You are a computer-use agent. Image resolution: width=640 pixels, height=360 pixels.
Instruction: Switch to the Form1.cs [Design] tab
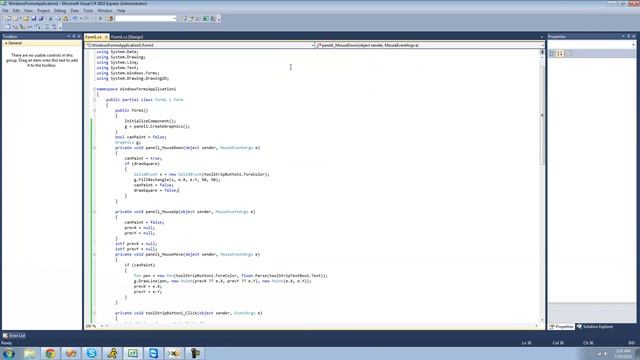click(127, 37)
